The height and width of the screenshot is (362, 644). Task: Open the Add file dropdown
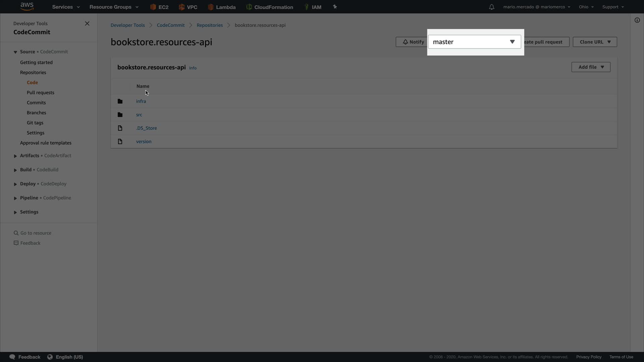591,67
